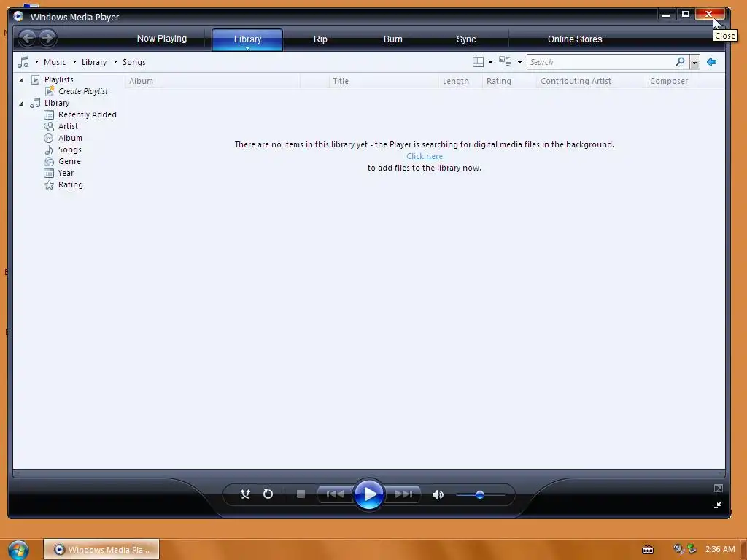Open the View Options dropdown arrow
The image size is (747, 560).
pyautogui.click(x=519, y=63)
